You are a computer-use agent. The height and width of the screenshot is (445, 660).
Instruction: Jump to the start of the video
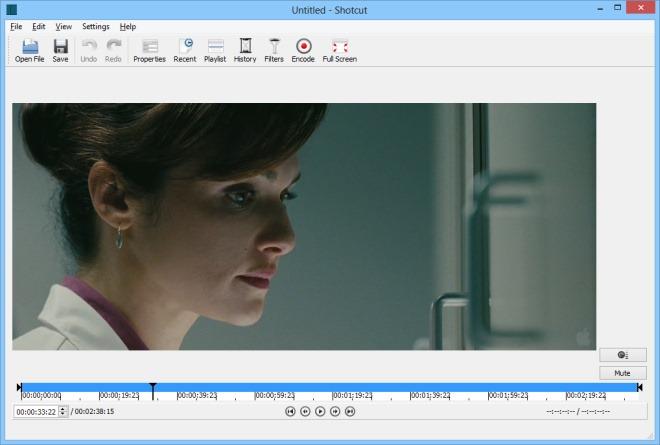[x=290, y=411]
